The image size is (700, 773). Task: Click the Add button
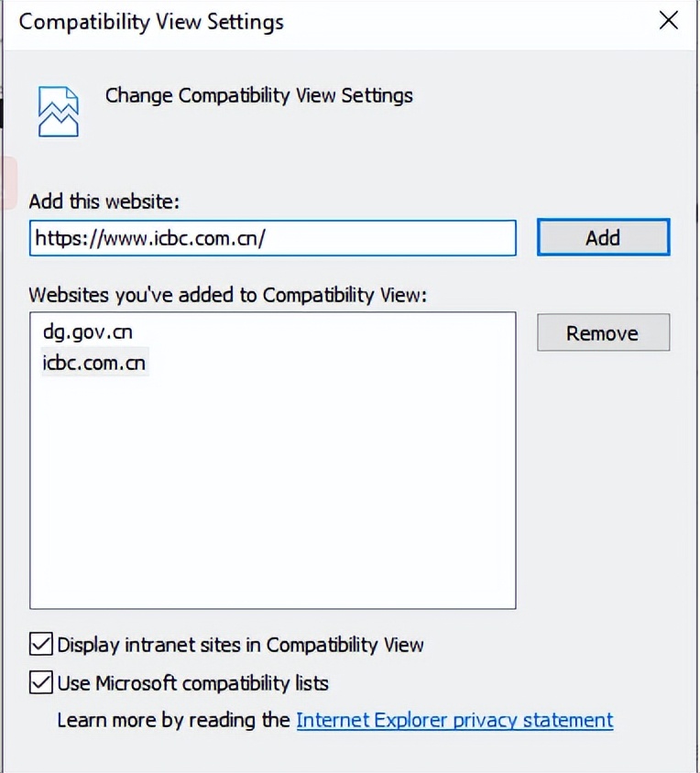coord(603,238)
